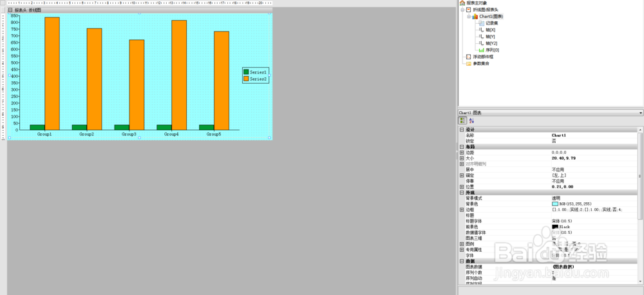Expand the 边距 property
This screenshot has width=644, height=295.
pos(462,153)
